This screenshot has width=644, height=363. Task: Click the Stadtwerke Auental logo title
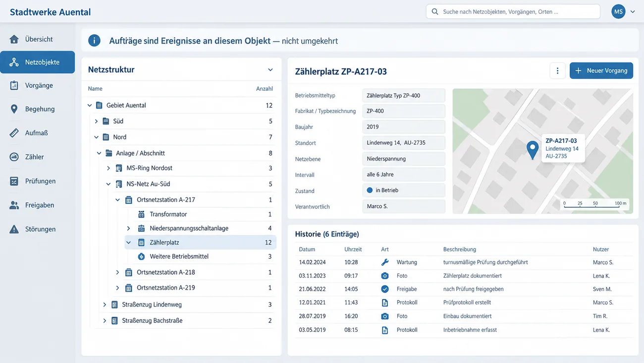click(x=51, y=12)
